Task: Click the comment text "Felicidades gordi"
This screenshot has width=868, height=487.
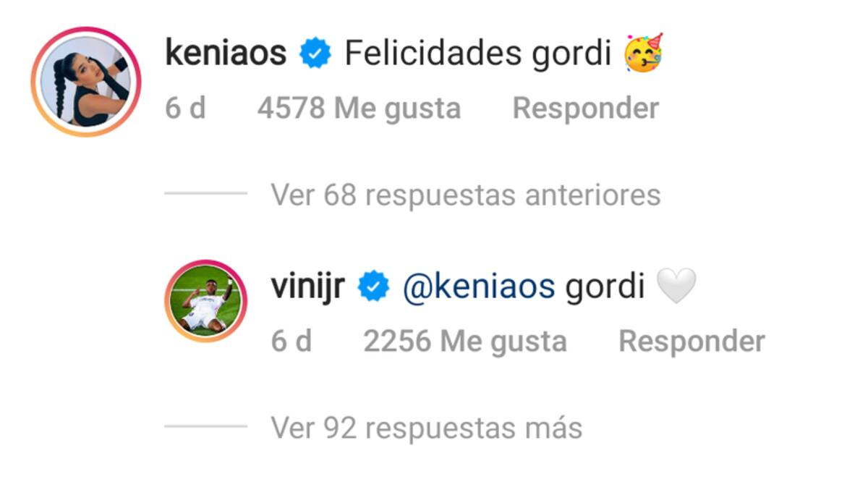Action: click(478, 54)
